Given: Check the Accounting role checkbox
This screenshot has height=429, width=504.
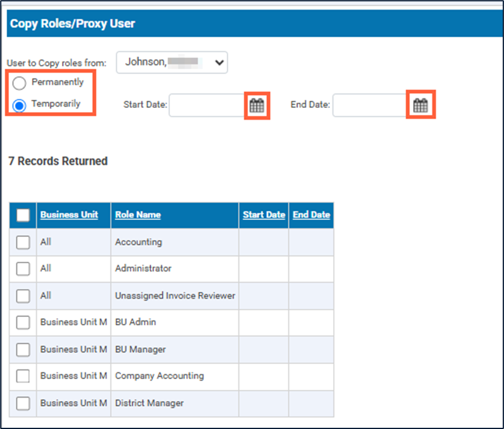Looking at the screenshot, I should [23, 242].
